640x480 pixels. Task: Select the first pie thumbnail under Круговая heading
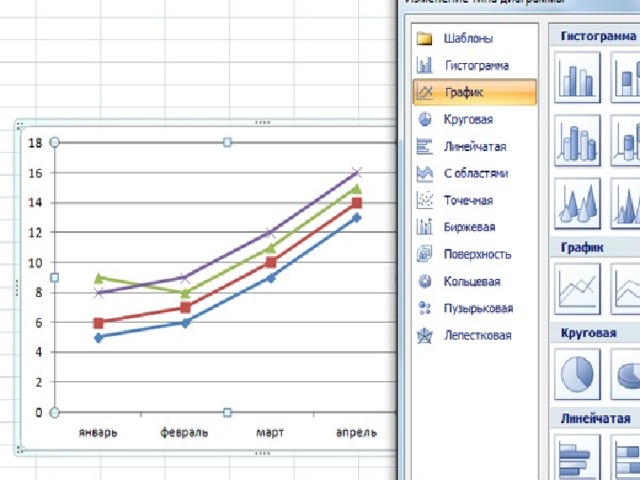(x=577, y=374)
